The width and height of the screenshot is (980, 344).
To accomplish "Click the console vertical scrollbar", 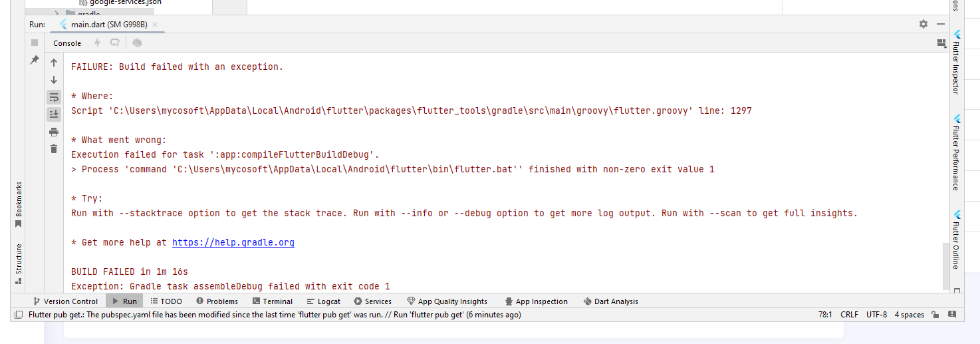I will tap(946, 266).
